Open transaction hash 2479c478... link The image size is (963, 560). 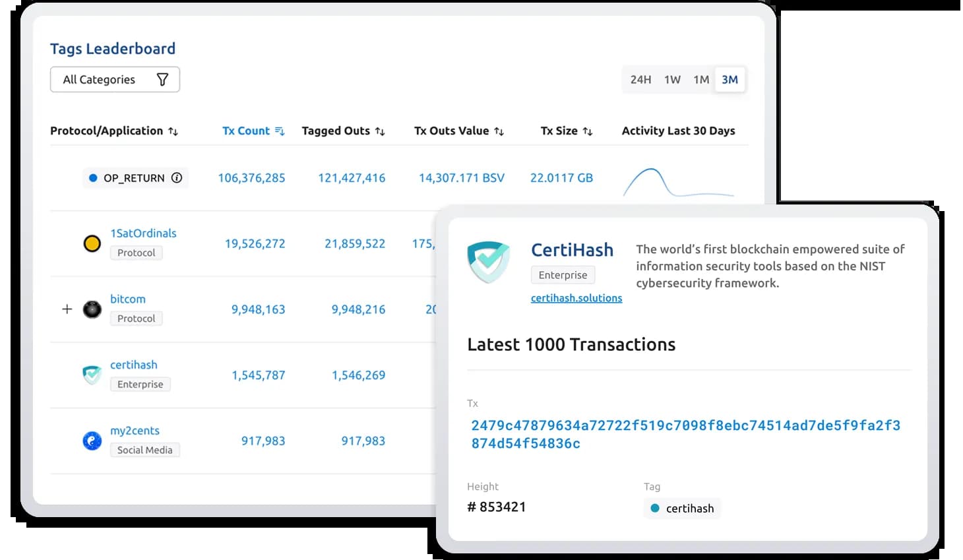click(685, 434)
